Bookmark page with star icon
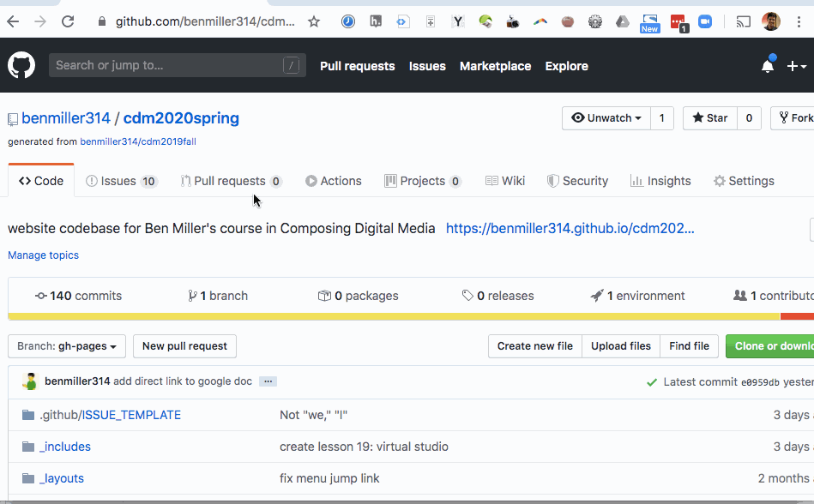This screenshot has height=504, width=814. [314, 21]
